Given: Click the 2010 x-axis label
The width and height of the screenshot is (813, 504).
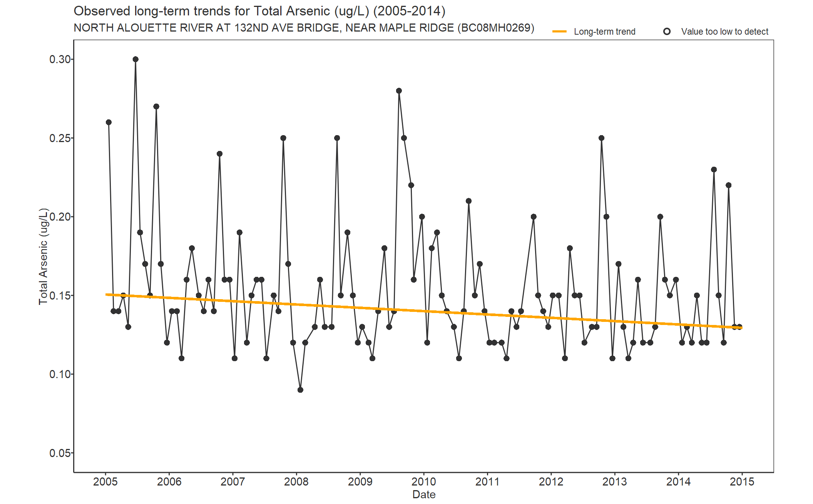Looking at the screenshot, I should click(x=424, y=482).
